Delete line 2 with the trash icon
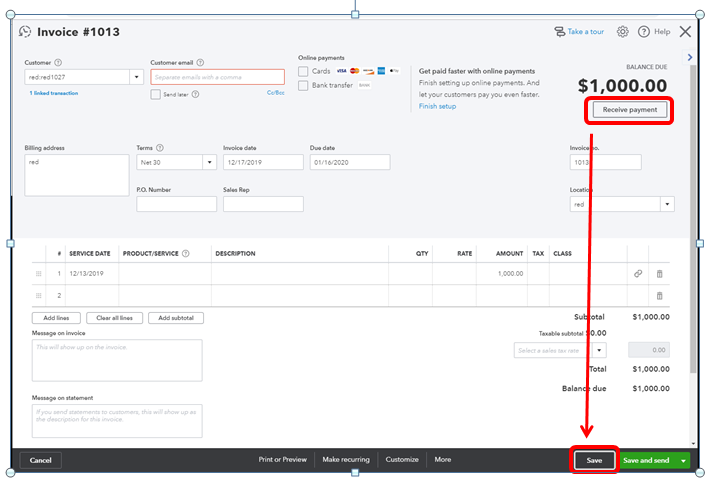713x483 pixels. (659, 296)
